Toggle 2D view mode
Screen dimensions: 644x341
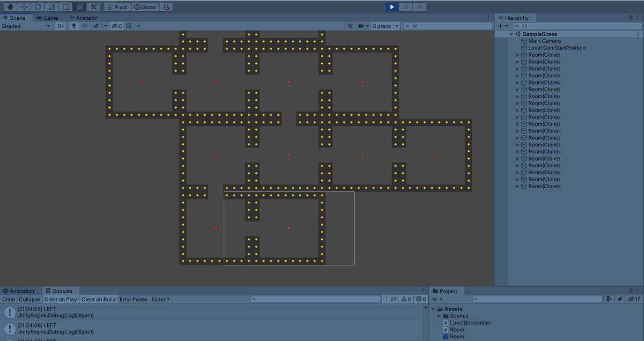[60, 26]
